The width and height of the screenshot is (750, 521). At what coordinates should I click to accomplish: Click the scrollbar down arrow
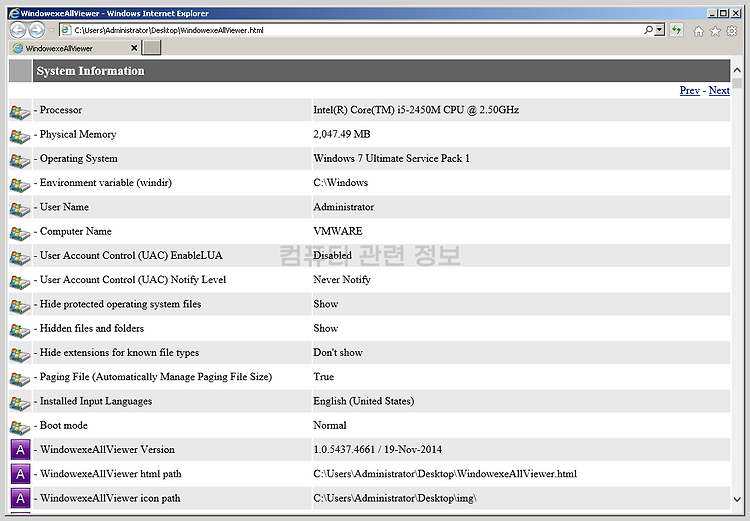[x=737, y=499]
